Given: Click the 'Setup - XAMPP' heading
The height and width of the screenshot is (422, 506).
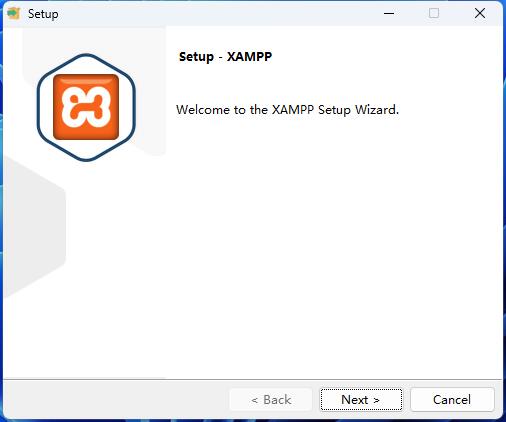Looking at the screenshot, I should click(x=225, y=57).
